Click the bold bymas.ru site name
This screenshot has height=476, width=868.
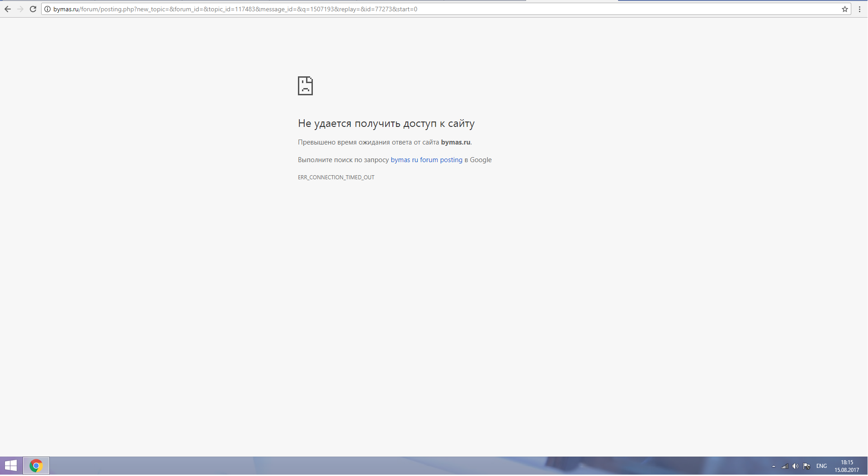pos(455,142)
